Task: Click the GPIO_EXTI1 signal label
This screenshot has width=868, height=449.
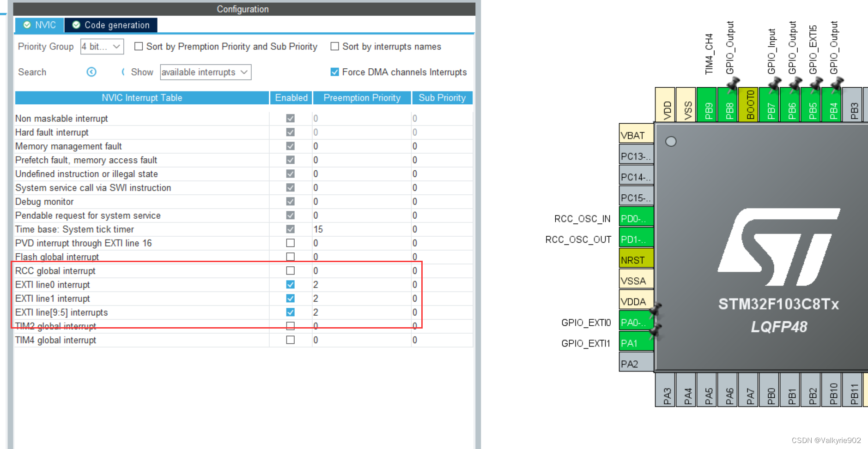Action: tap(586, 343)
